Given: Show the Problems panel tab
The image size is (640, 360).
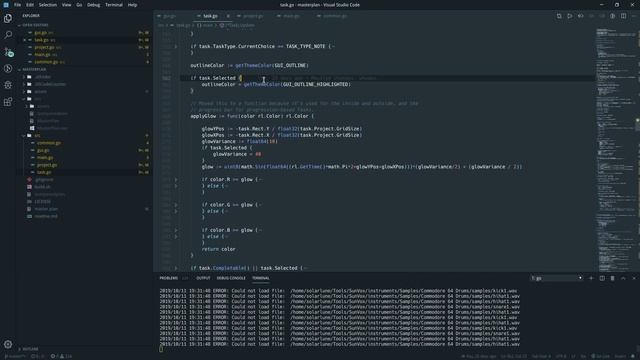Looking at the screenshot, I should point(169,278).
